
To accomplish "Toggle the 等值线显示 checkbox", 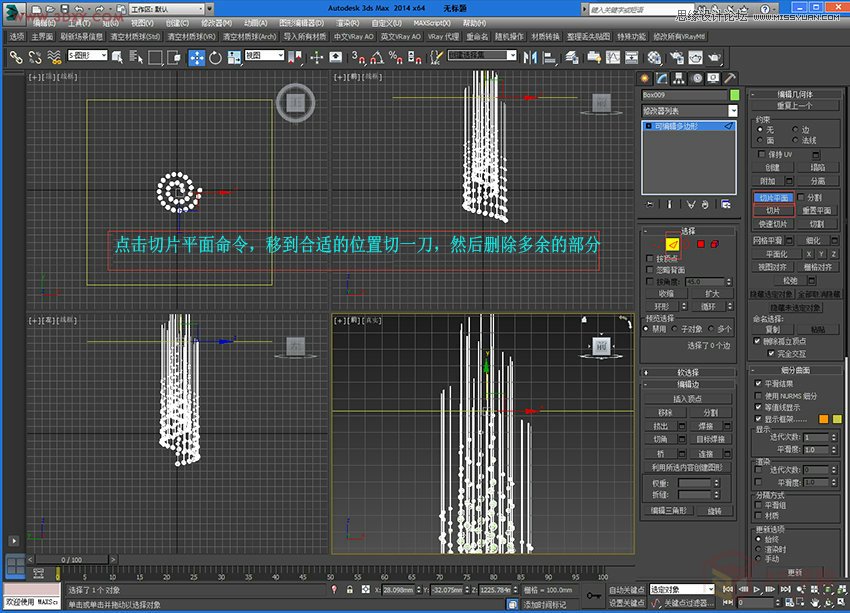I will tap(758, 407).
